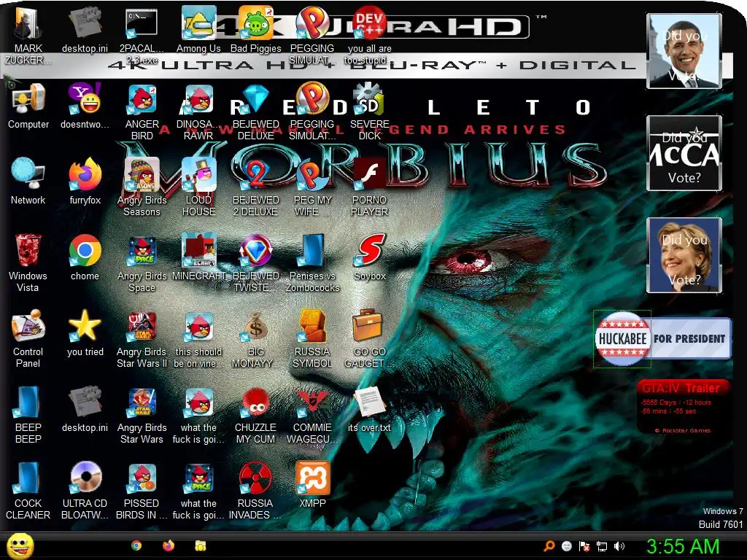Open the Dev-C++ 'you all are too stupid' icon
This screenshot has width=747, height=560.
(370, 36)
